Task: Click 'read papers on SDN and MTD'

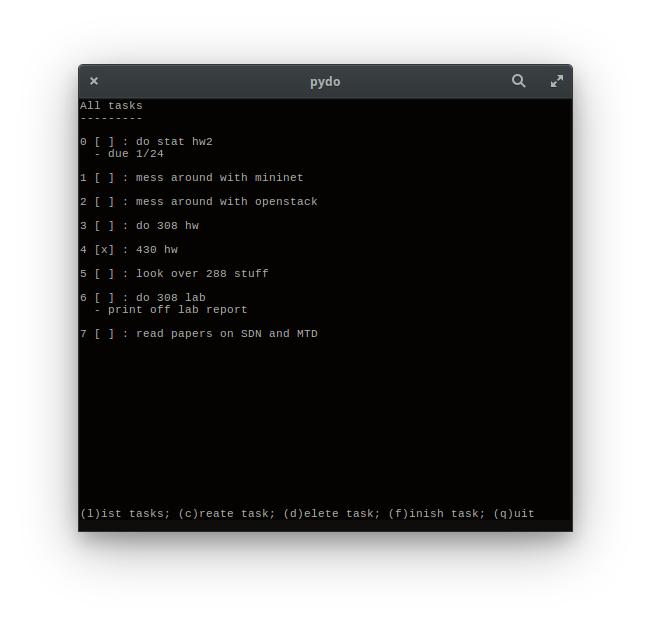Action: click(227, 334)
